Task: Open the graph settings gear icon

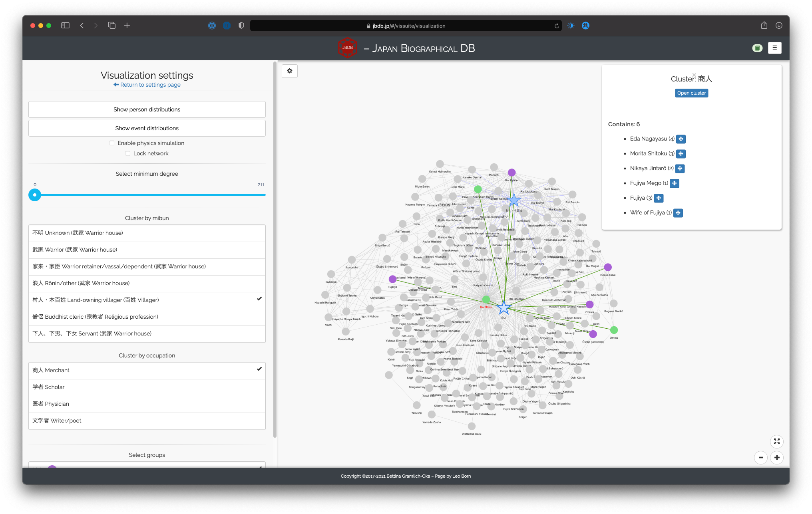Action: (x=289, y=71)
